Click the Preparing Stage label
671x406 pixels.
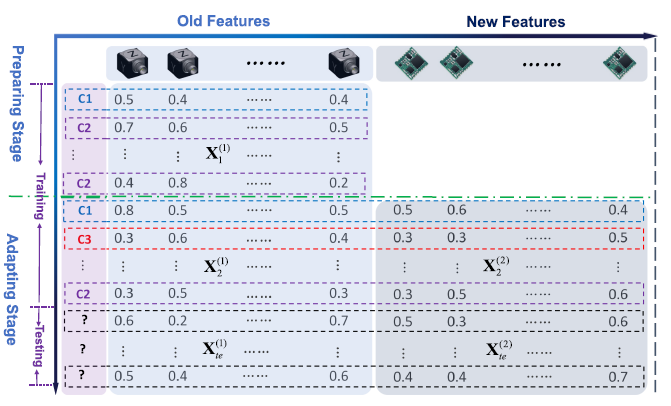tap(15, 103)
